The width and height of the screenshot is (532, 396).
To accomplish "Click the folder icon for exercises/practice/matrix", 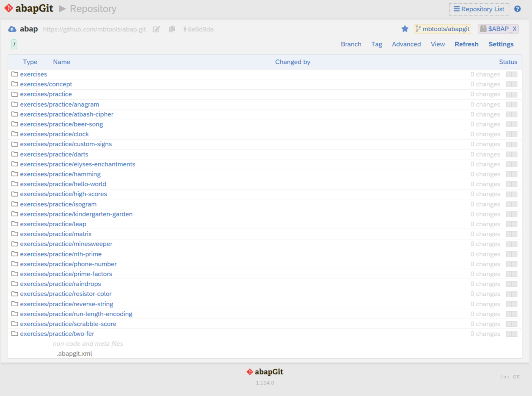I will [15, 234].
